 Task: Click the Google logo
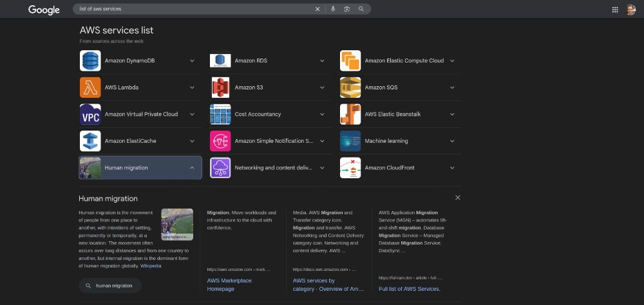44,10
